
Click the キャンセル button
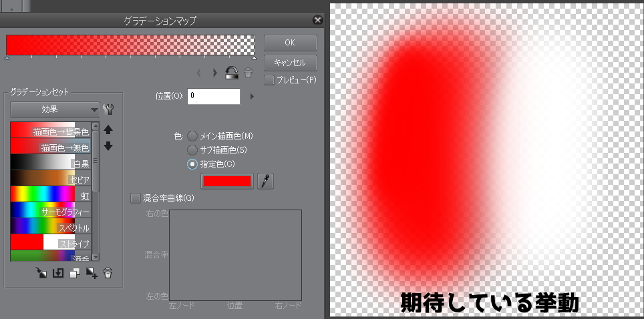click(x=291, y=63)
